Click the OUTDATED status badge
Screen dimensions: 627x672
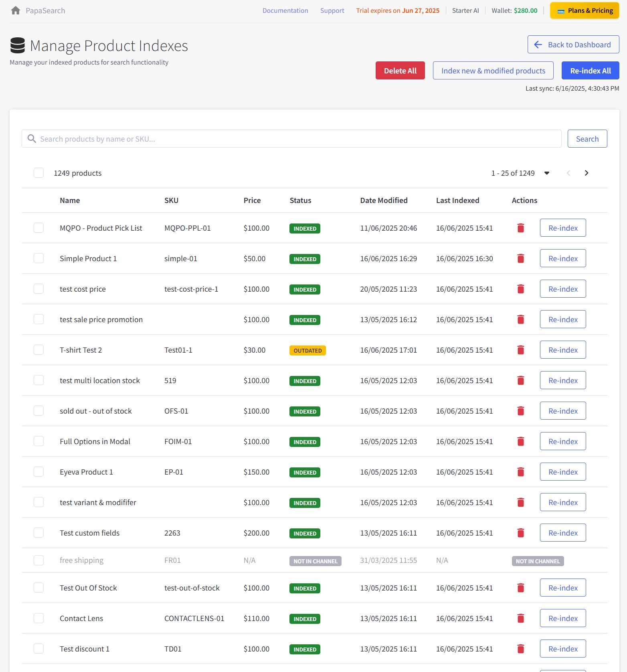coord(307,350)
